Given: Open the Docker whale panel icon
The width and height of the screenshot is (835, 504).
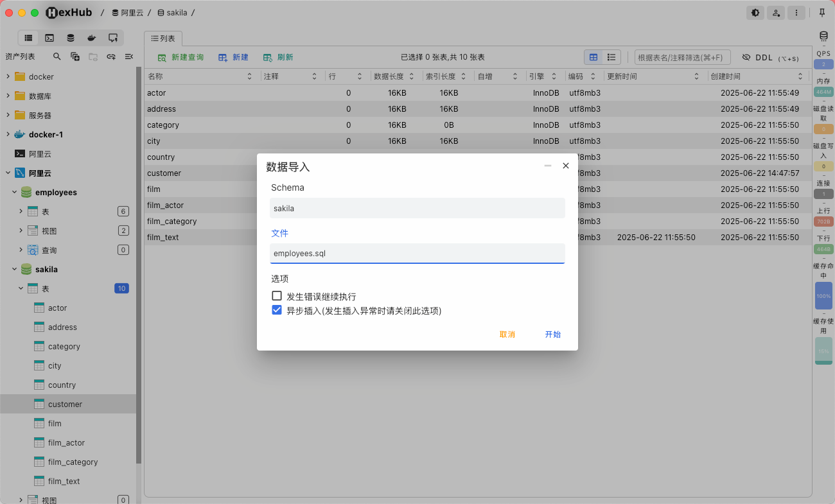Looking at the screenshot, I should (92, 38).
